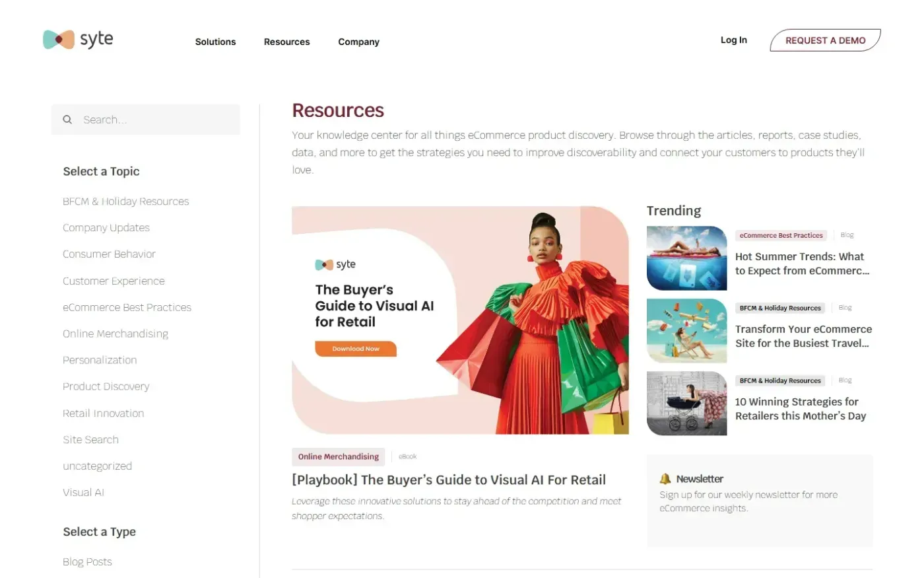Viewport: 924px width, 578px height.
Task: Click BFCM tag on 10 Winning Strategies item
Action: click(x=780, y=380)
